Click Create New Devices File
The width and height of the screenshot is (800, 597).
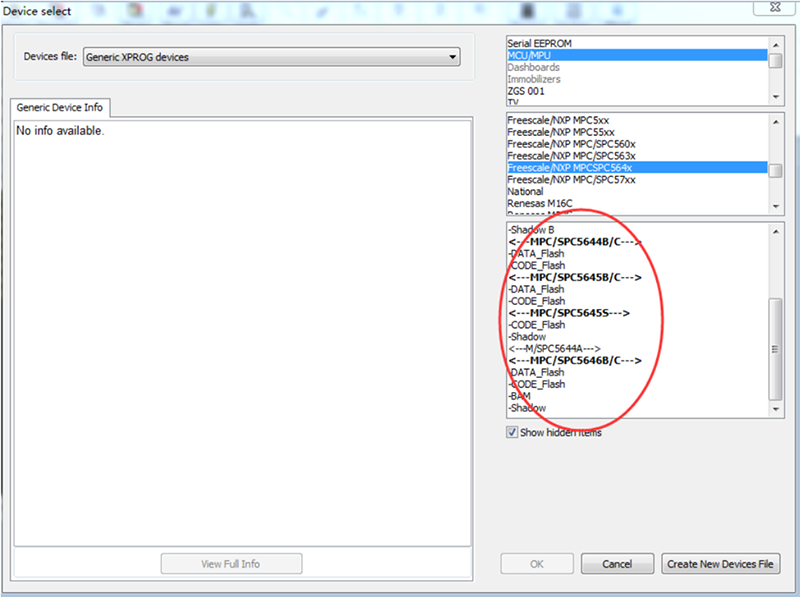(720, 564)
